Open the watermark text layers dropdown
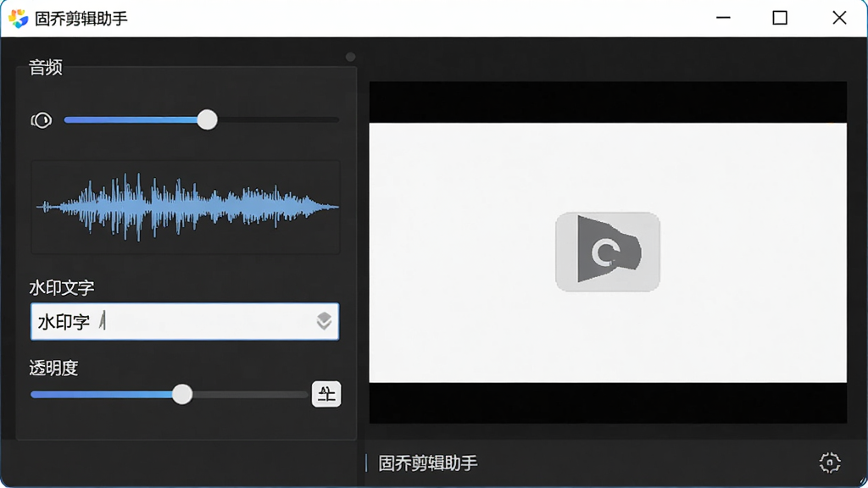Image resolution: width=868 pixels, height=488 pixels. [325, 321]
